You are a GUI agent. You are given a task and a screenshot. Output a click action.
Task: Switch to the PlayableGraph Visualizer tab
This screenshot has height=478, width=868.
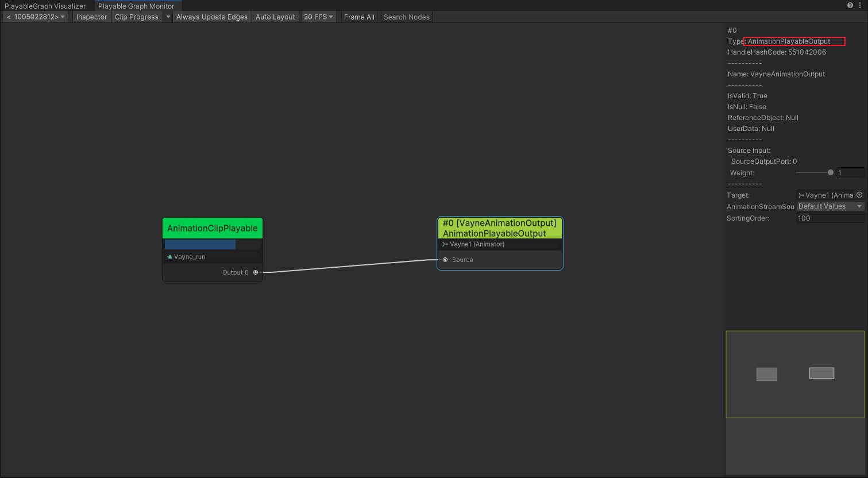(x=45, y=6)
